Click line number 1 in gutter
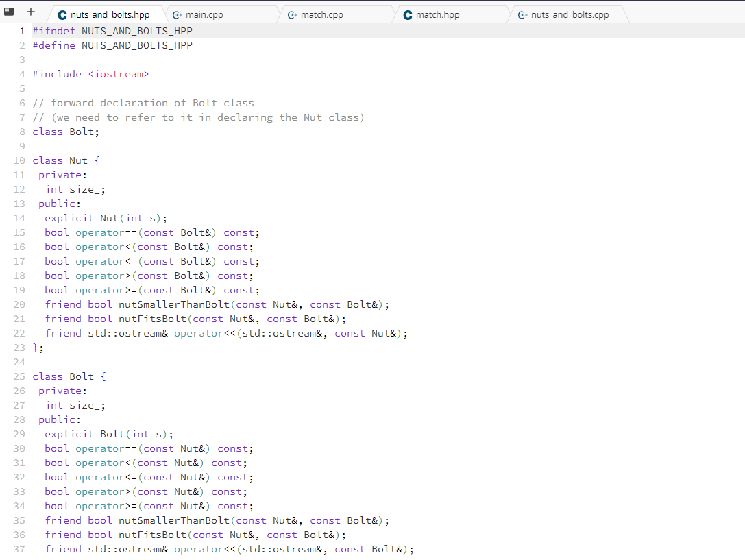The height and width of the screenshot is (560, 745). [x=22, y=31]
